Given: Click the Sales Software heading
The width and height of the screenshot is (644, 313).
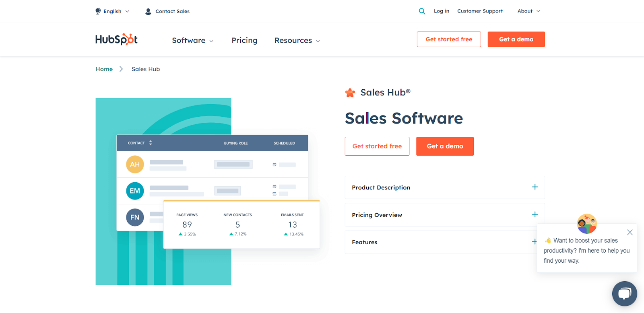Looking at the screenshot, I should tap(404, 118).
